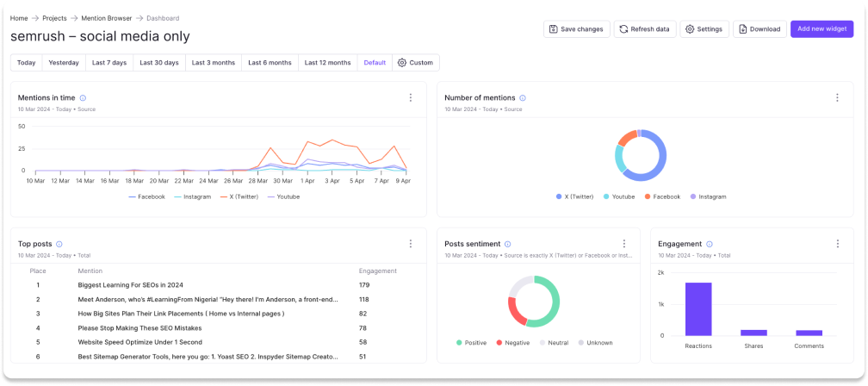868x386 pixels.
Task: Toggle Neutral in sentiment legend
Action: pos(554,343)
